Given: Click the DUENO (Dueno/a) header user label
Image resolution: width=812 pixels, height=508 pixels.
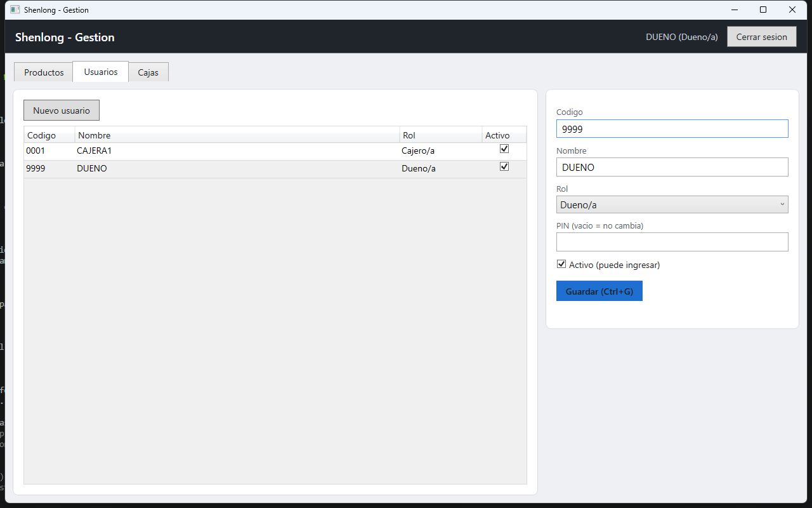Looking at the screenshot, I should pyautogui.click(x=682, y=37).
